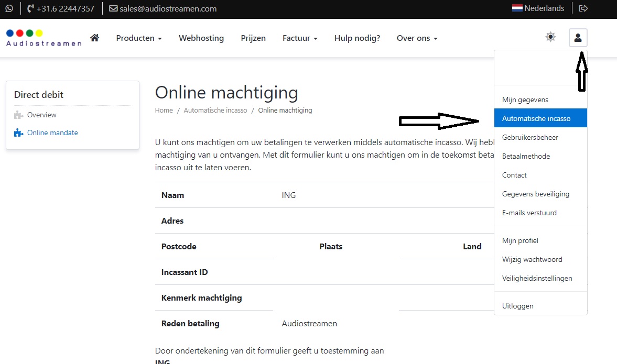The image size is (617, 364).
Task: Open Wijzig wachtwoord in account menu
Action: [532, 259]
